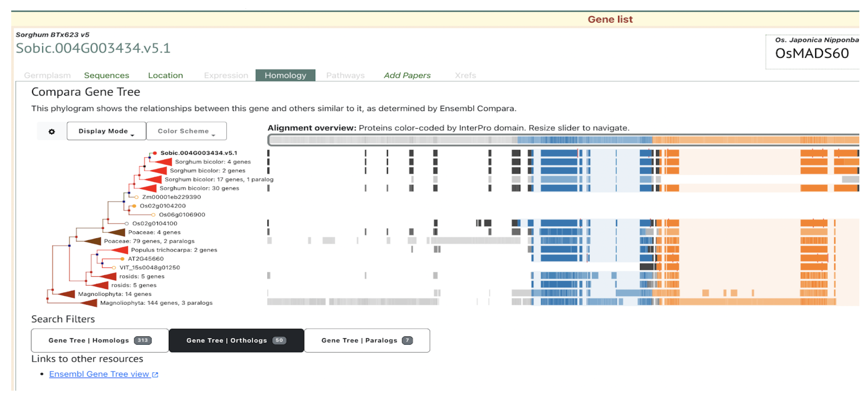Image resolution: width=868 pixels, height=394 pixels.
Task: Click the OsMADS60 ortholog box
Action: [813, 52]
